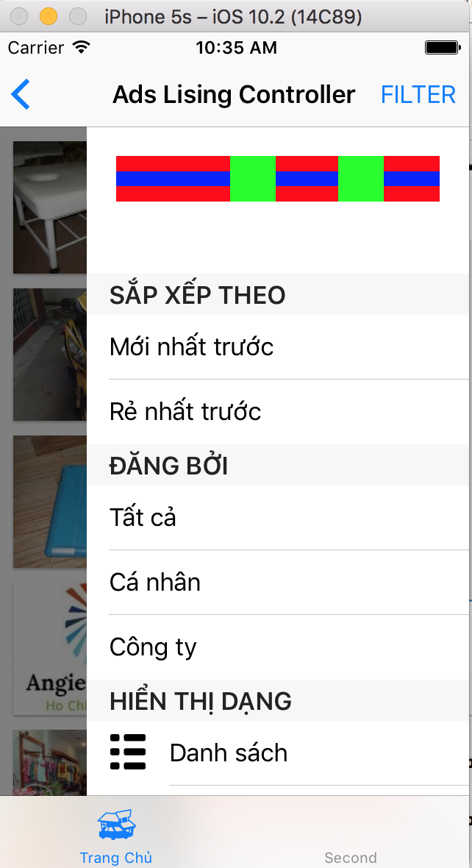Select Công ty poster option

pyautogui.click(x=278, y=647)
